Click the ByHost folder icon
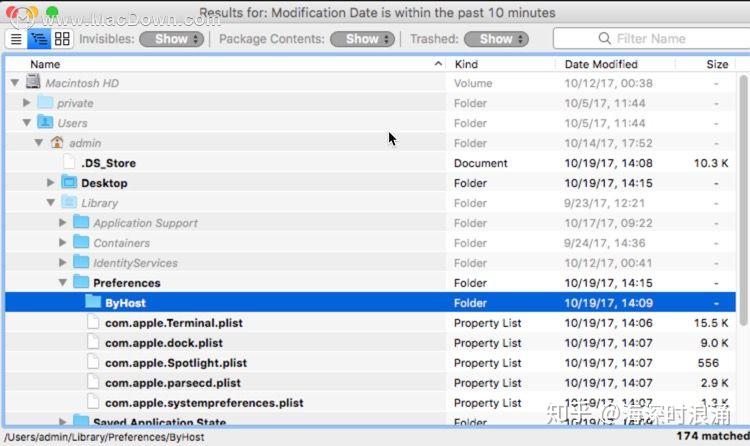 (x=93, y=301)
